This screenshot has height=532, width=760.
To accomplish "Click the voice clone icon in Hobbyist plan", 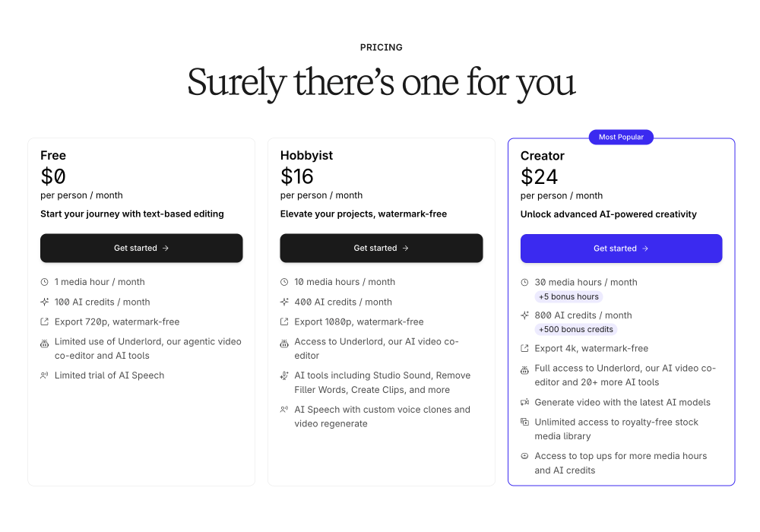I will coord(284,410).
